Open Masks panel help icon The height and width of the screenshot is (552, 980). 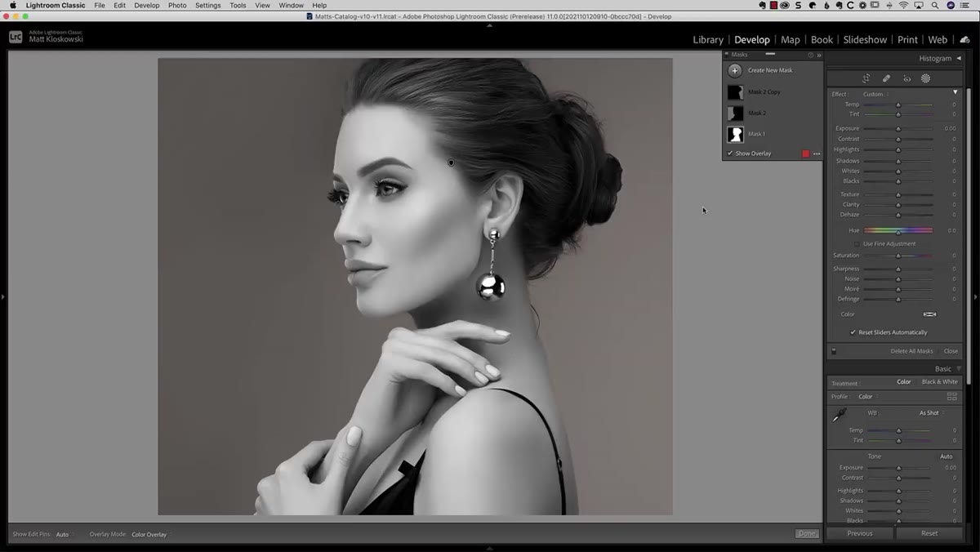[x=811, y=55]
